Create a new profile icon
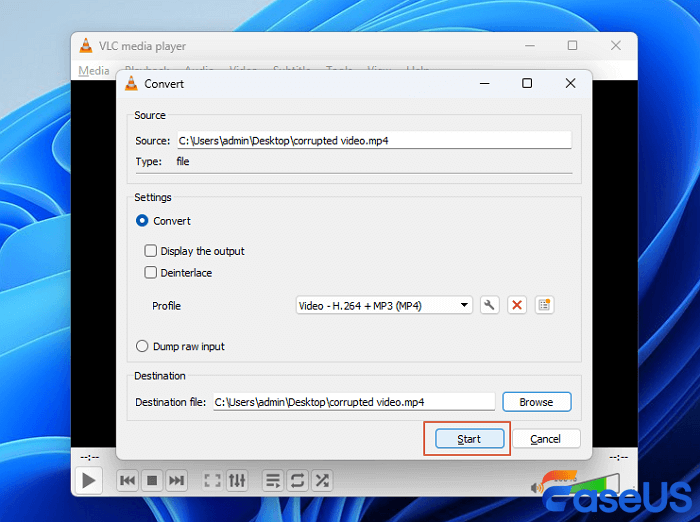This screenshot has width=700, height=522. click(544, 305)
